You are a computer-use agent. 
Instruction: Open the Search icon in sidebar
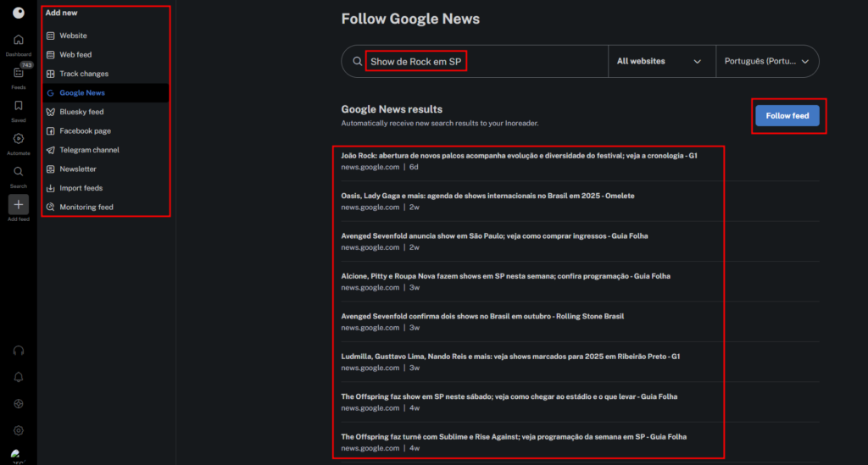[x=19, y=172]
